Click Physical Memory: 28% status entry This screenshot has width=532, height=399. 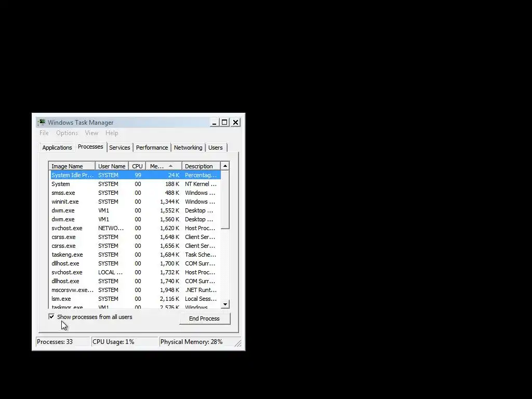(197, 342)
